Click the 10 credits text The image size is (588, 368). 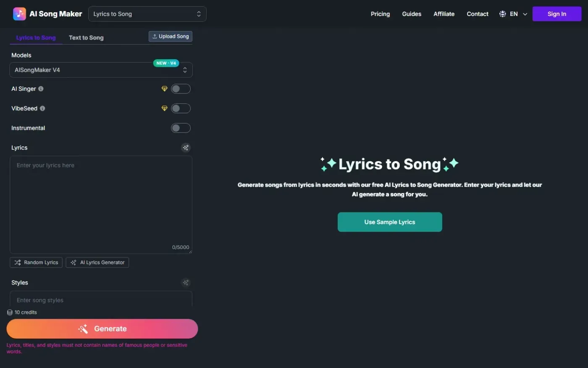pyautogui.click(x=26, y=312)
